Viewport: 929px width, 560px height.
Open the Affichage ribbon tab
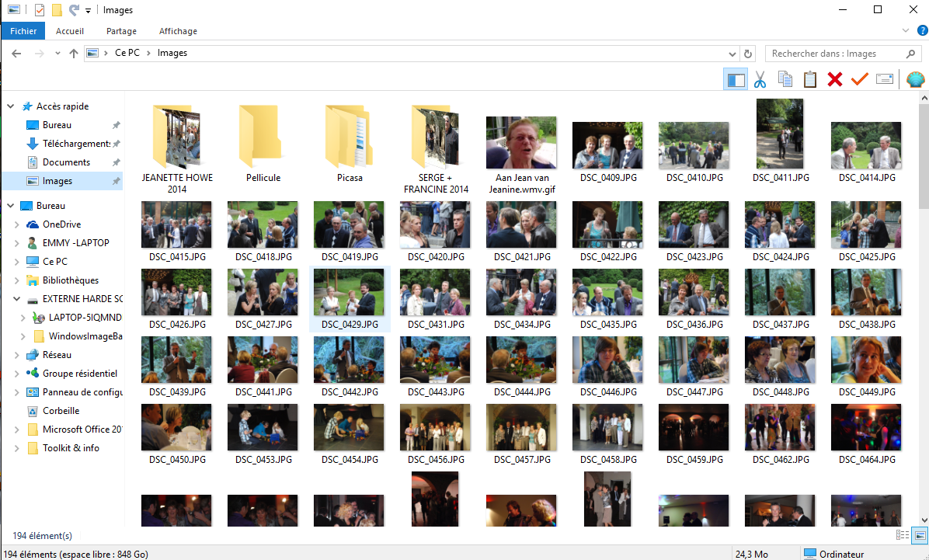[x=178, y=31]
